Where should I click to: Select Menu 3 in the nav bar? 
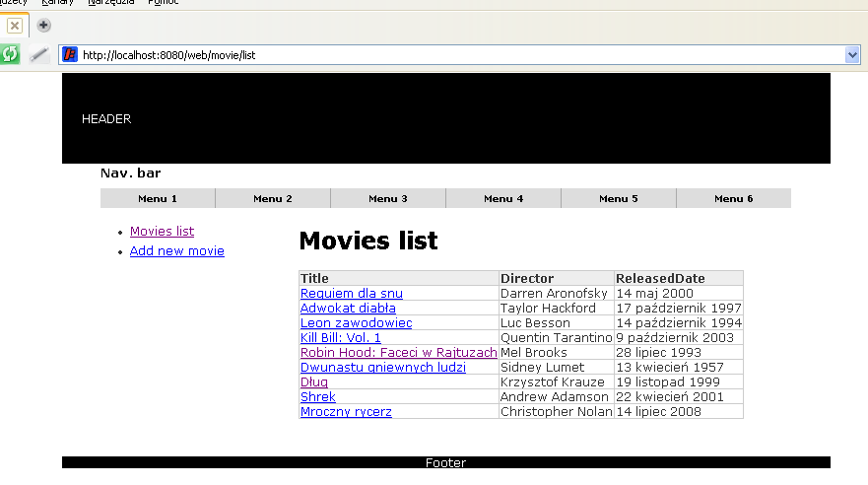click(388, 198)
